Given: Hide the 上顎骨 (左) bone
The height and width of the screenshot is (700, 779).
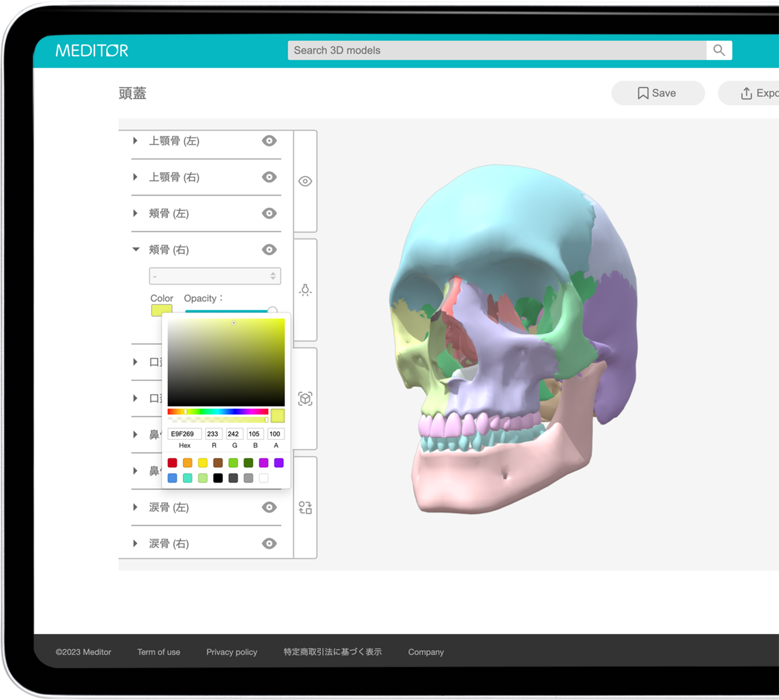Looking at the screenshot, I should pos(269,141).
